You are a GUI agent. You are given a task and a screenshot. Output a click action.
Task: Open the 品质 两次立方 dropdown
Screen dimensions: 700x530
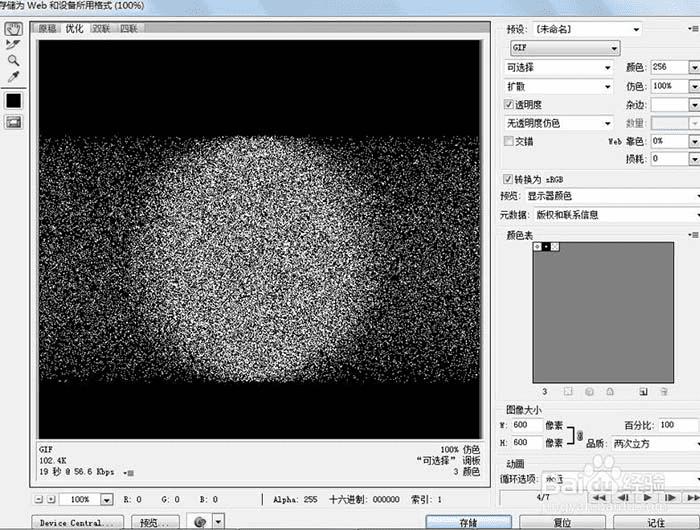click(x=655, y=443)
